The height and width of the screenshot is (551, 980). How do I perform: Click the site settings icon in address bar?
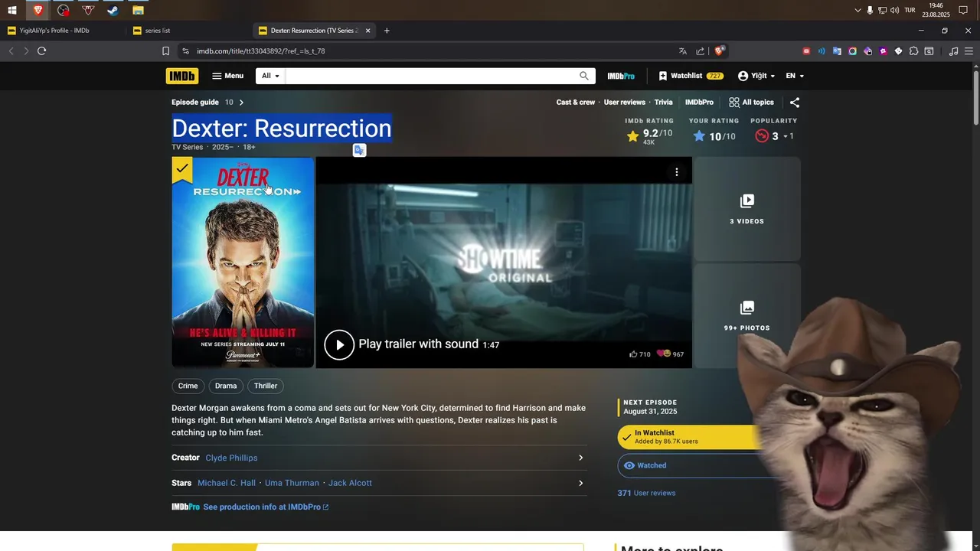tap(185, 51)
